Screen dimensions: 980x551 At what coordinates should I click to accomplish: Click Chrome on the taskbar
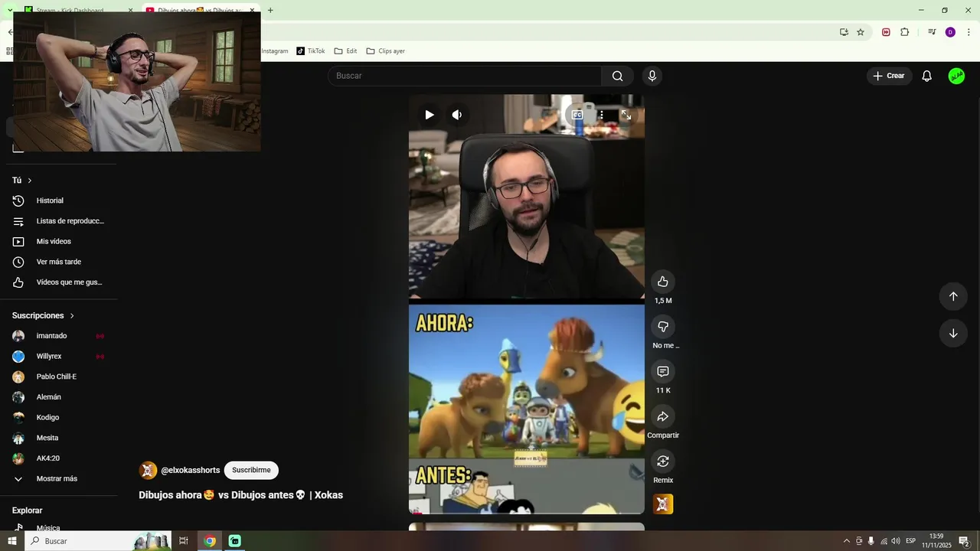click(210, 541)
